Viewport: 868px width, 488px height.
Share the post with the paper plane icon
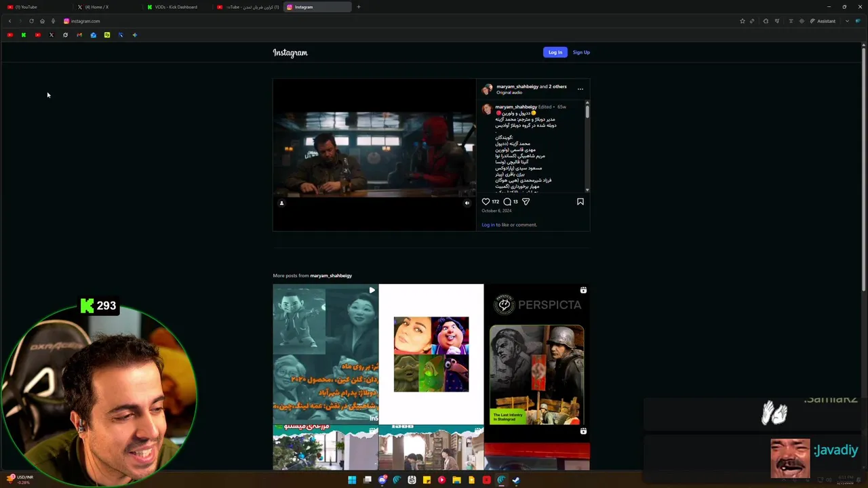[x=526, y=201]
